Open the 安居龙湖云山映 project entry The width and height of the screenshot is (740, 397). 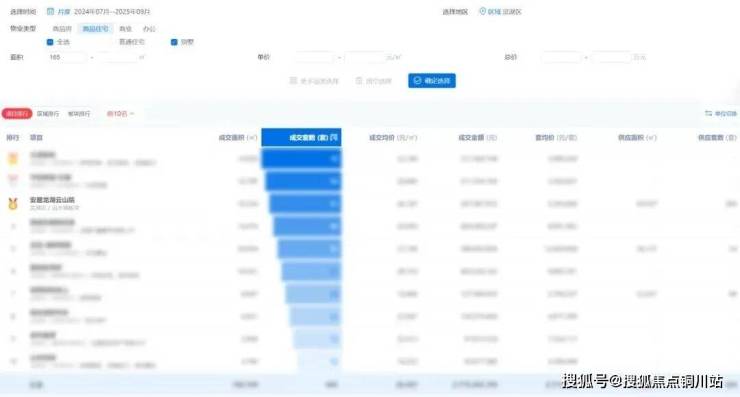(x=52, y=200)
